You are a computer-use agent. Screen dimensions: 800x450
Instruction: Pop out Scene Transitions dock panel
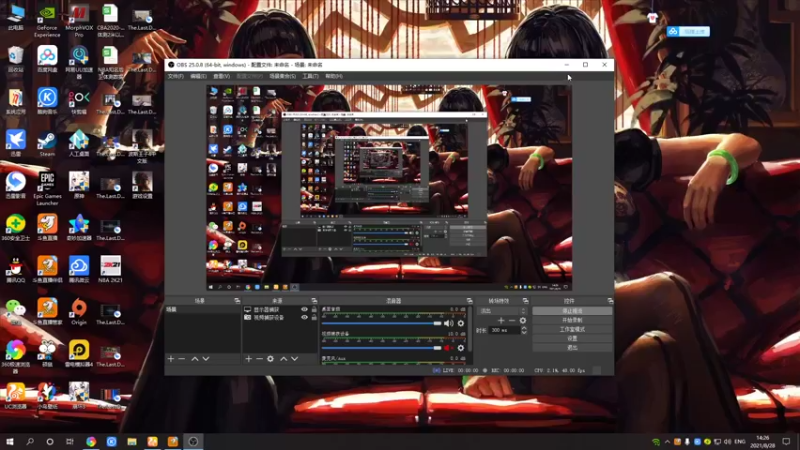pos(526,301)
